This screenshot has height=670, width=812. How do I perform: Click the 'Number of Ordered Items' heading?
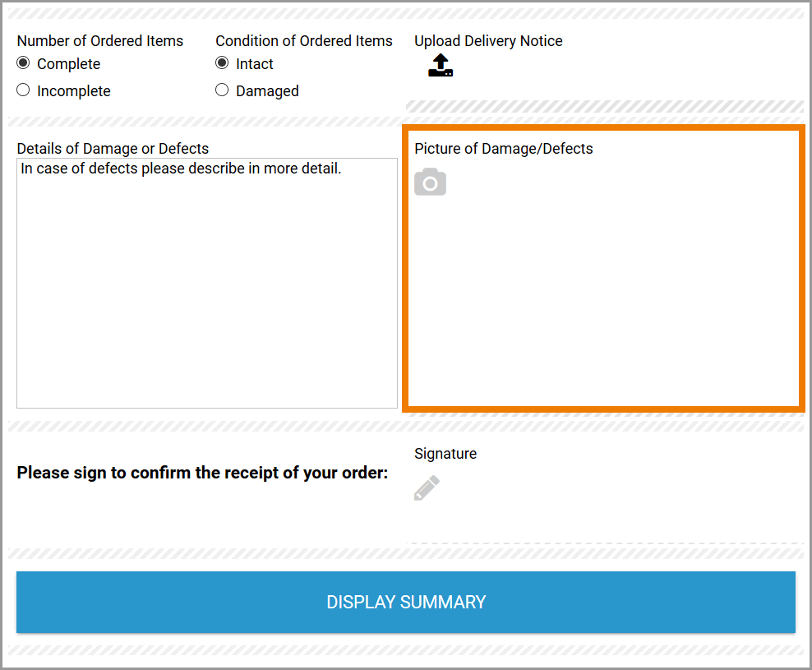(x=100, y=41)
